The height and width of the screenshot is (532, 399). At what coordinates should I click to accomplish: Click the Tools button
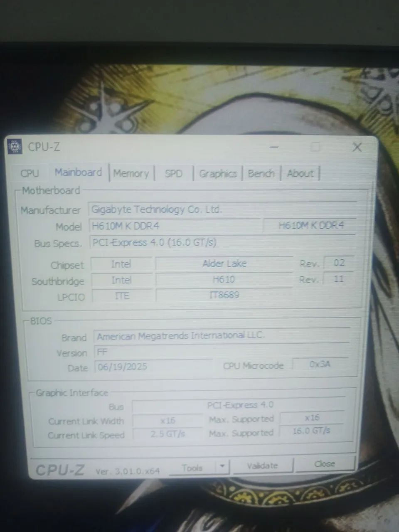click(x=193, y=468)
